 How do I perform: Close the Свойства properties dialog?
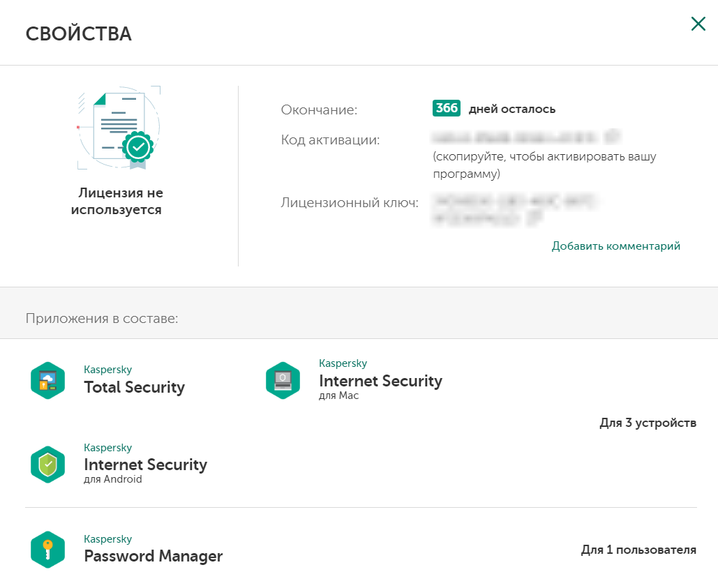[x=698, y=24]
